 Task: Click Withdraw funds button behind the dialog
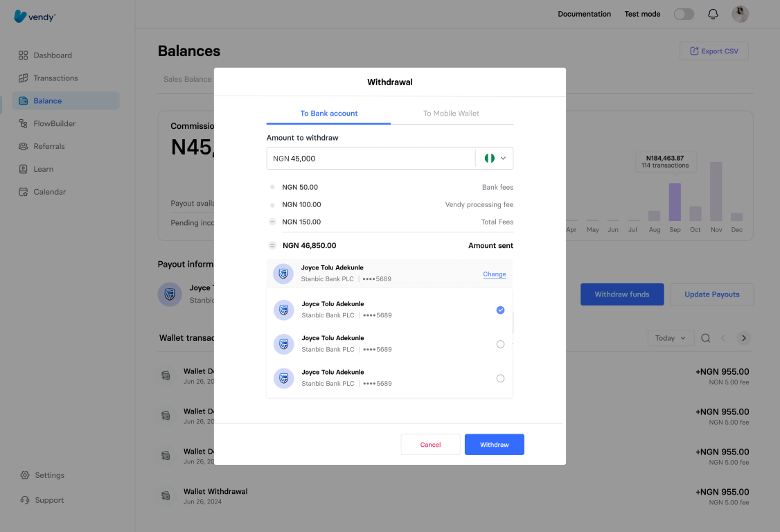622,294
